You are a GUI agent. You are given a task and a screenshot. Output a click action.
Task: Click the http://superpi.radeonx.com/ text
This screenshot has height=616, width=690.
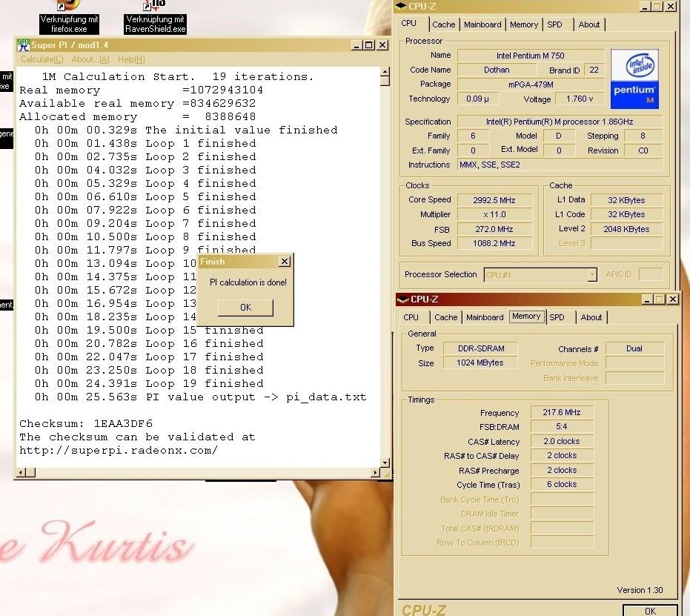tap(119, 451)
